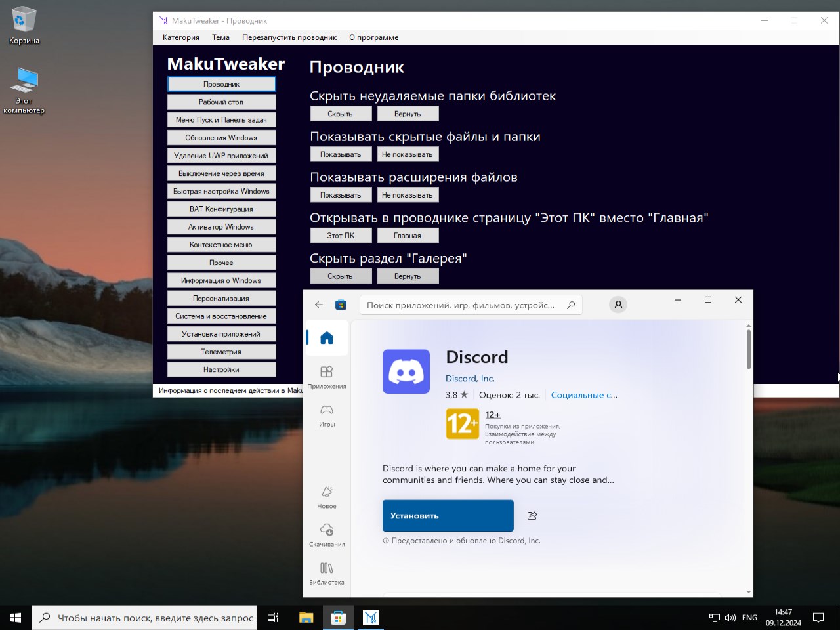Open the What's New section in Store
840x630 pixels.
click(x=327, y=497)
